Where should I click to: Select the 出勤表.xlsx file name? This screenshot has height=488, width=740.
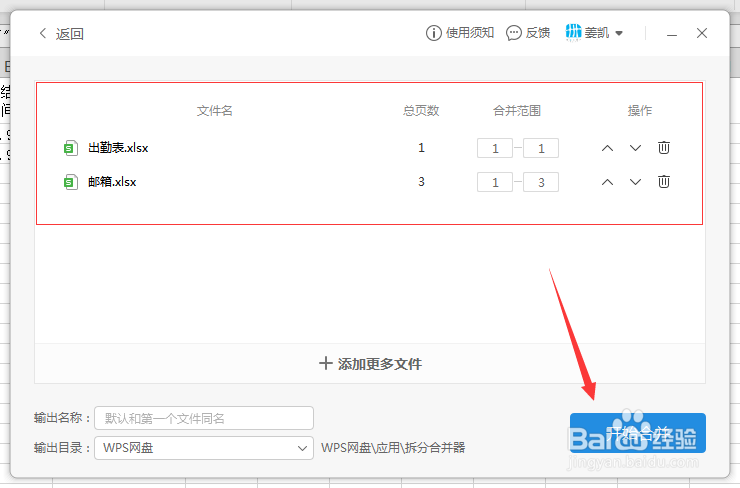point(118,148)
